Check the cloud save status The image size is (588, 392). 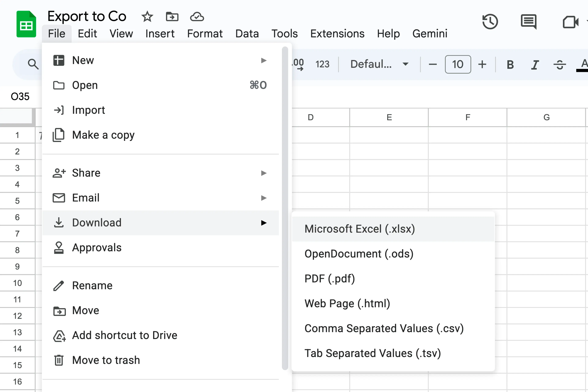197,17
